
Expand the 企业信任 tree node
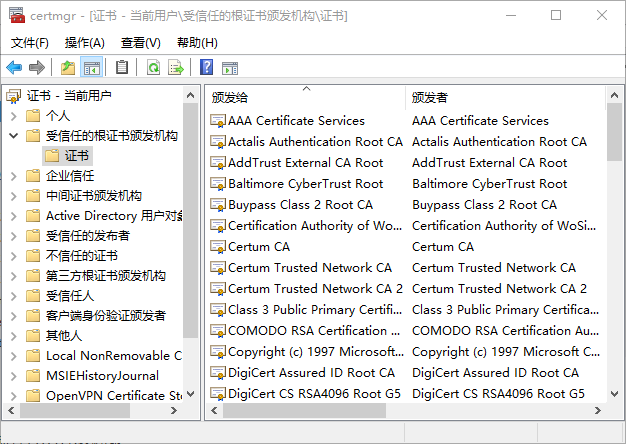tap(13, 176)
